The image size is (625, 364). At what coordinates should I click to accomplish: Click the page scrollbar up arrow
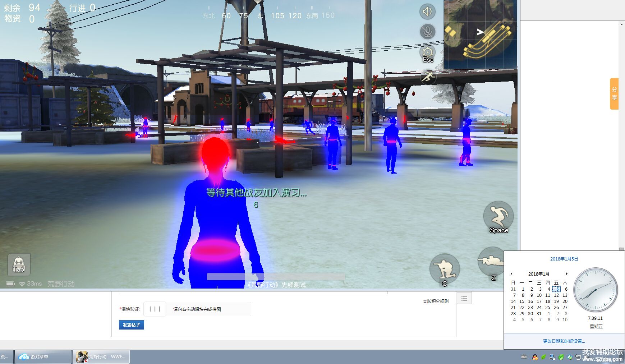622,24
